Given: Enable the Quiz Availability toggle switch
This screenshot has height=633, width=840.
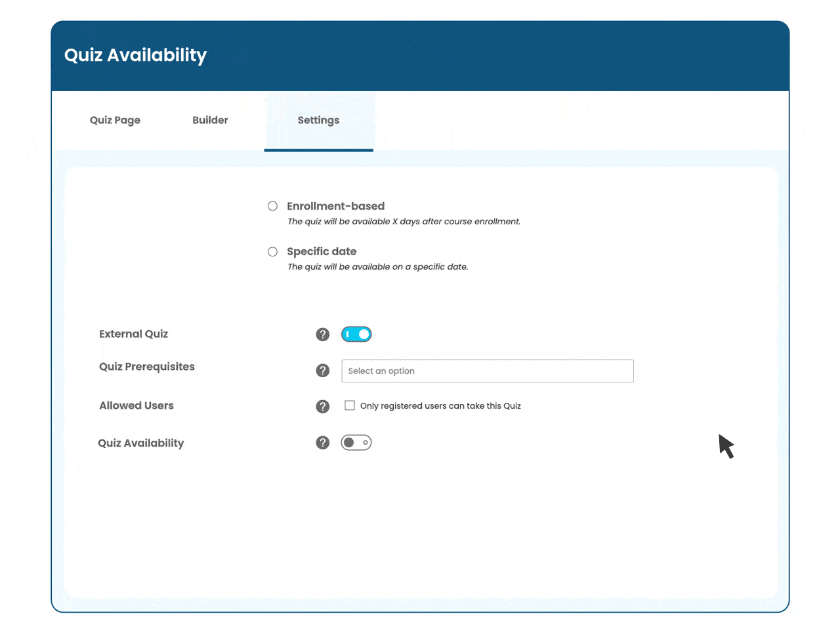Looking at the screenshot, I should [x=356, y=443].
